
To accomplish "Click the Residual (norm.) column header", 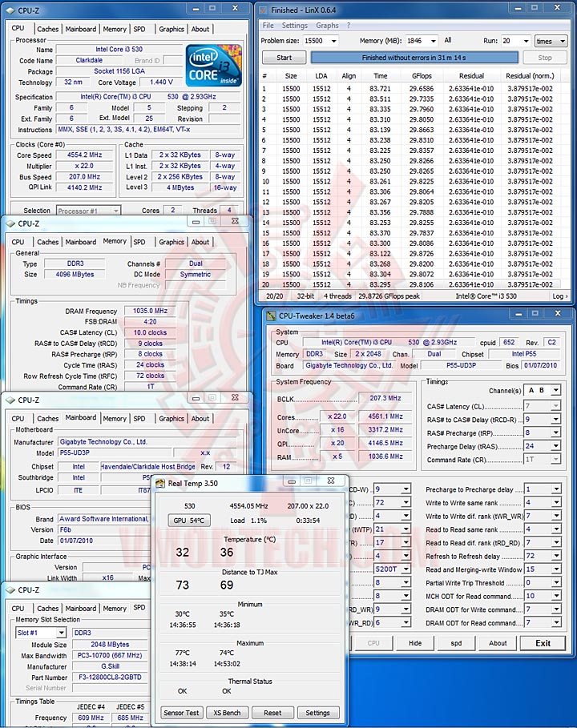I will (530, 75).
